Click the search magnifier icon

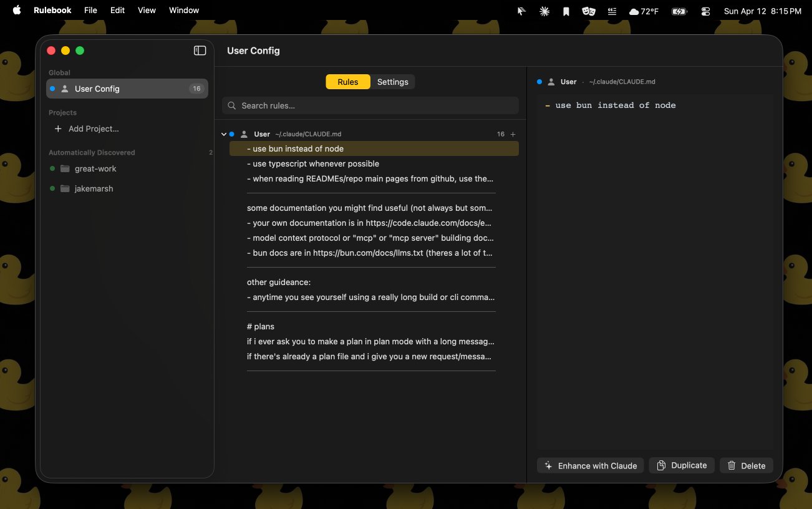click(x=232, y=105)
